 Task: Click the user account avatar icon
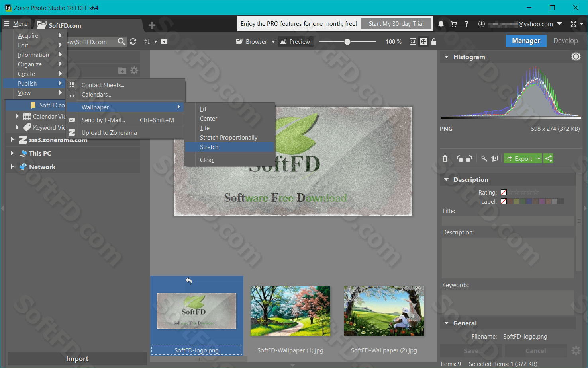click(x=481, y=24)
